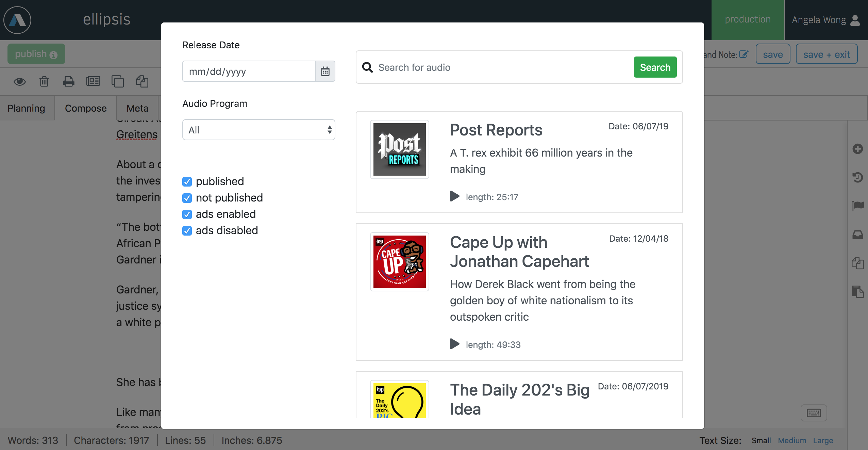Click the flag icon in right sidebar
Viewport: 868px width, 450px height.
[x=858, y=206]
